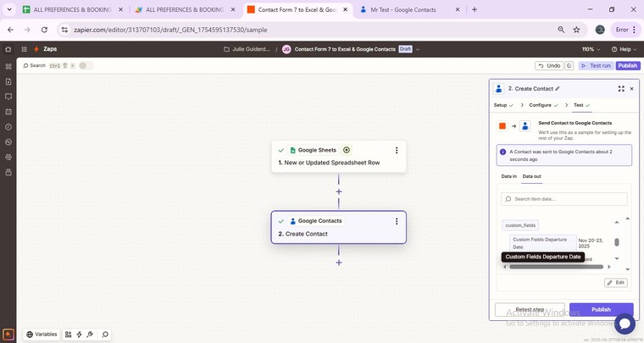Image resolution: width=644 pixels, height=343 pixels.
Task: Click Publish in the top toolbar
Action: pyautogui.click(x=628, y=66)
